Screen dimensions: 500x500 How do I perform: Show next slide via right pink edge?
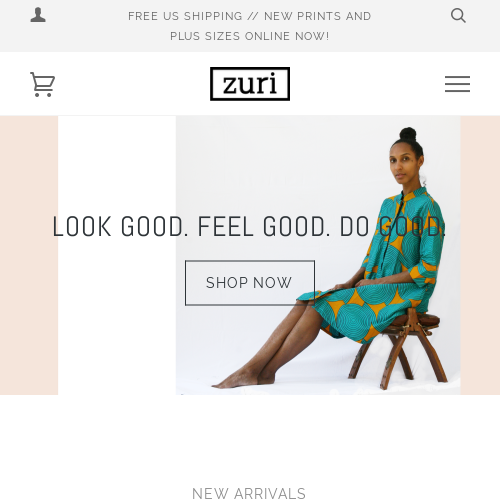pyautogui.click(x=480, y=255)
